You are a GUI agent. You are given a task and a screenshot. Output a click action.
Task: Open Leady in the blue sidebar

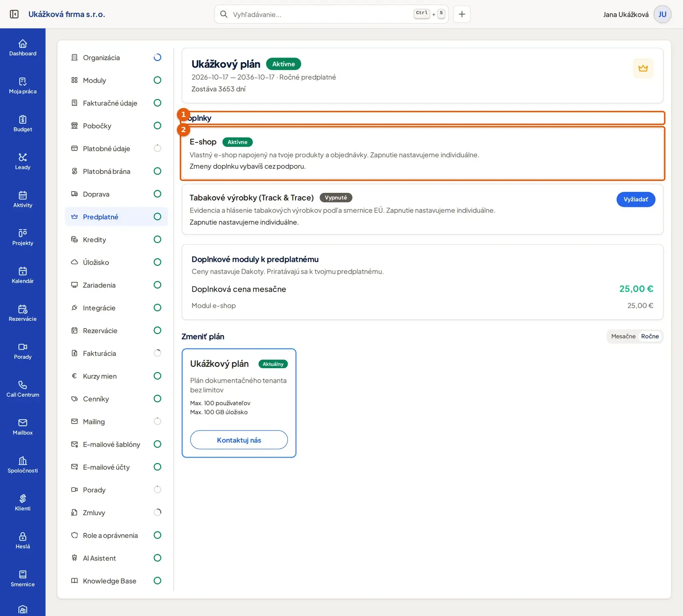(x=23, y=162)
